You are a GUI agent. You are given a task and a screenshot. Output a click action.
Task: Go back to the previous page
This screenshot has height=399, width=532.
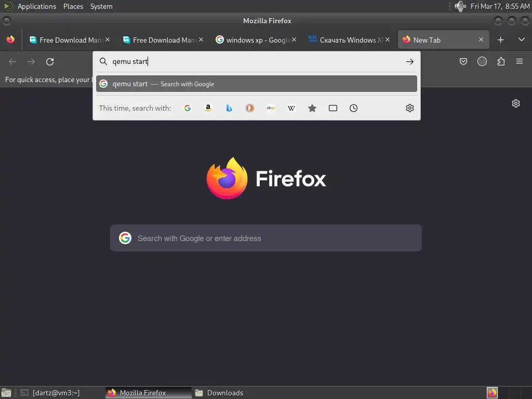pos(12,62)
